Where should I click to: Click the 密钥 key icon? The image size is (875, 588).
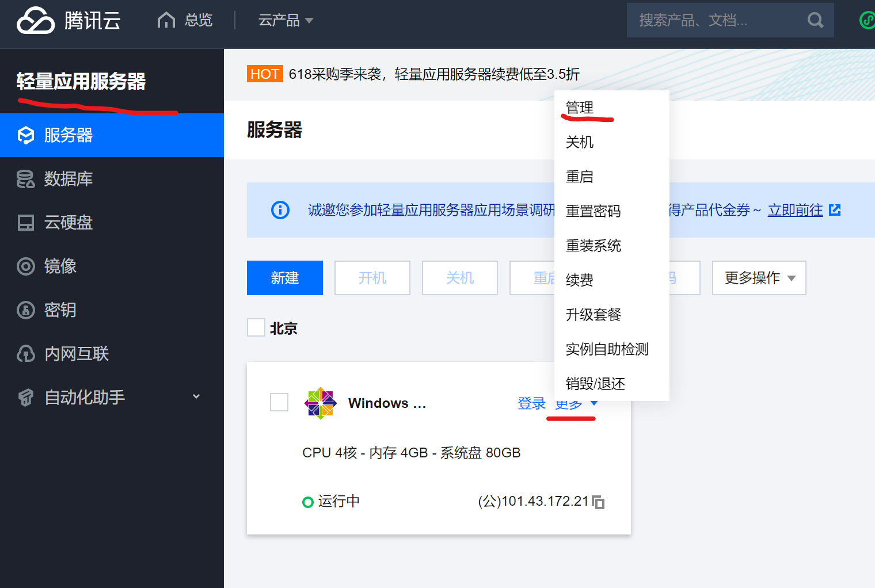(x=26, y=310)
